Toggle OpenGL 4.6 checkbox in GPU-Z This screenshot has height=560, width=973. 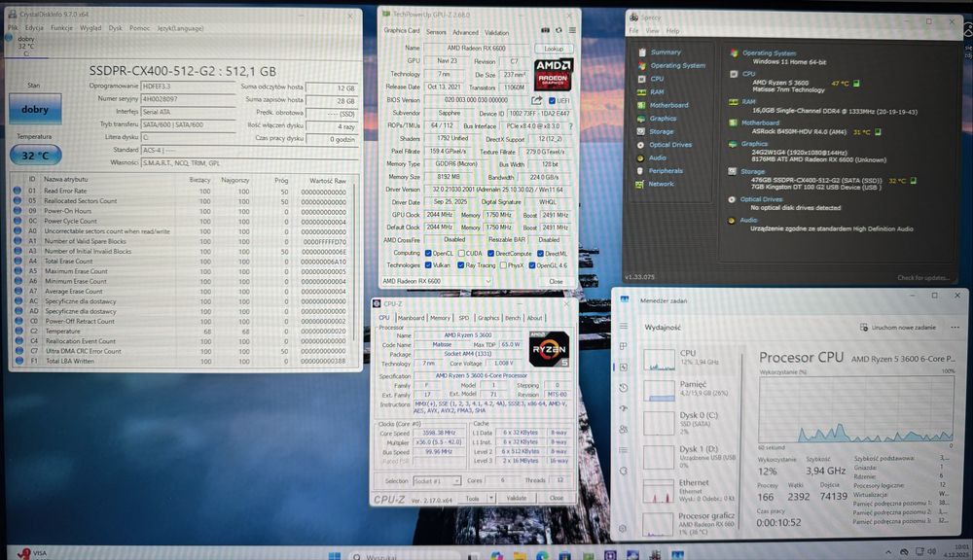tap(532, 264)
